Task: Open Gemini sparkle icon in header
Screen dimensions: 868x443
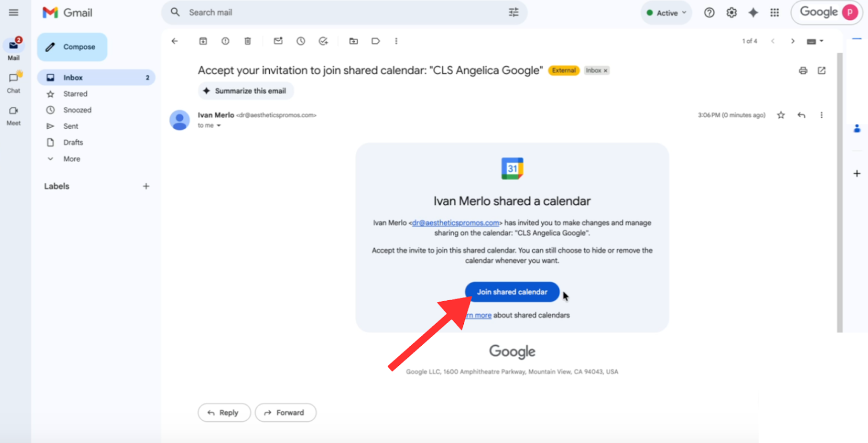Action: (753, 12)
